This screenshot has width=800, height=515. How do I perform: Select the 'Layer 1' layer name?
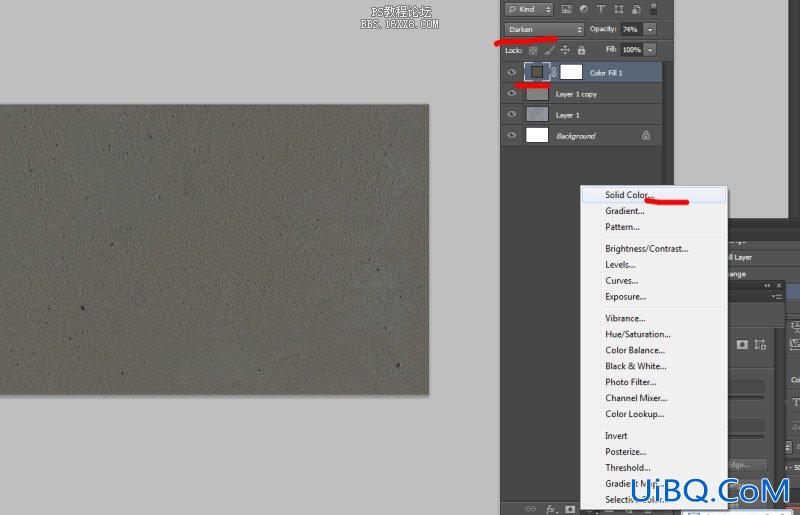[567, 115]
